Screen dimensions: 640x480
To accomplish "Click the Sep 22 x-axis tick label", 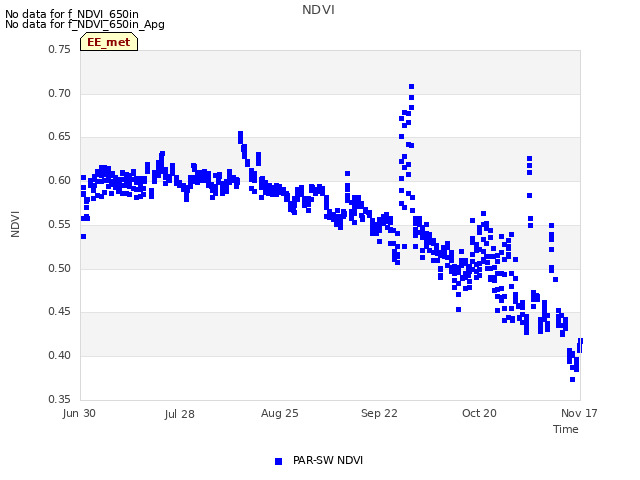I will 379,413.
